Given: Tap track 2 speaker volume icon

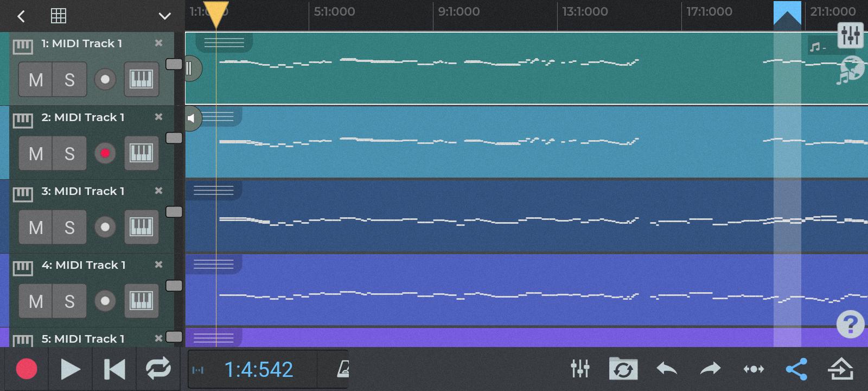Looking at the screenshot, I should click(192, 118).
